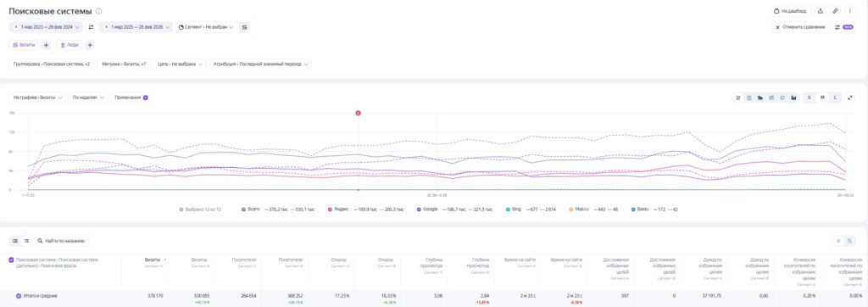This screenshot has height=307, width=868.
Task: Open the Атрибуция • Последний значимый переход dropdown
Action: pos(260,64)
